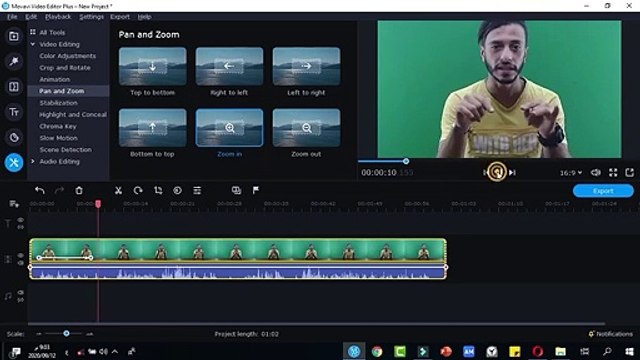Choose the Zoom out preset thumbnail
The height and width of the screenshot is (360, 640).
[x=306, y=128]
